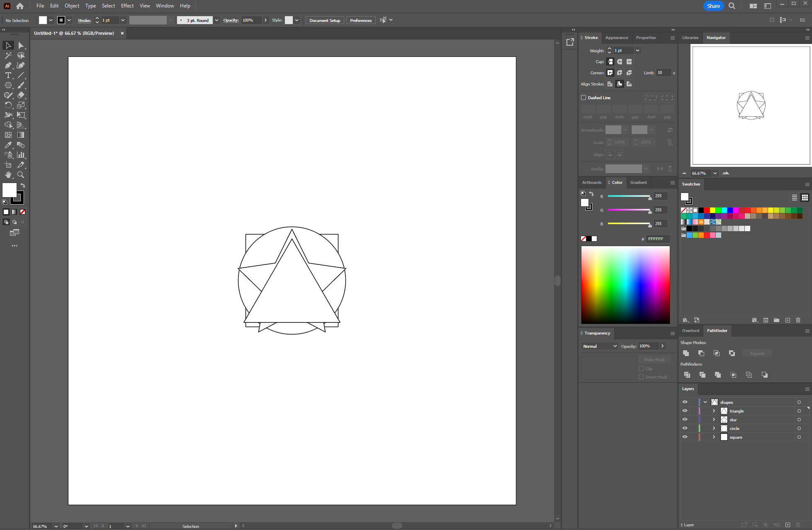812x530 pixels.
Task: Choose the Eyedropper tool
Action: point(8,145)
